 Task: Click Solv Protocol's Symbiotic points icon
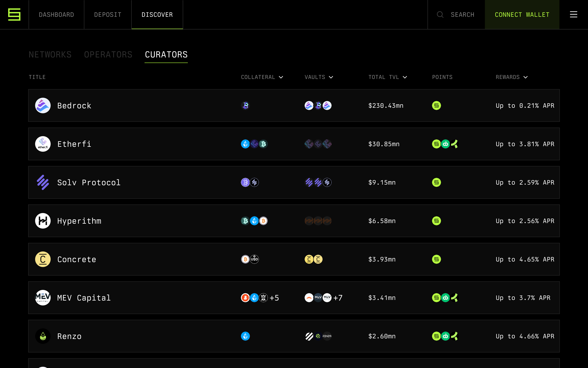[436, 182]
